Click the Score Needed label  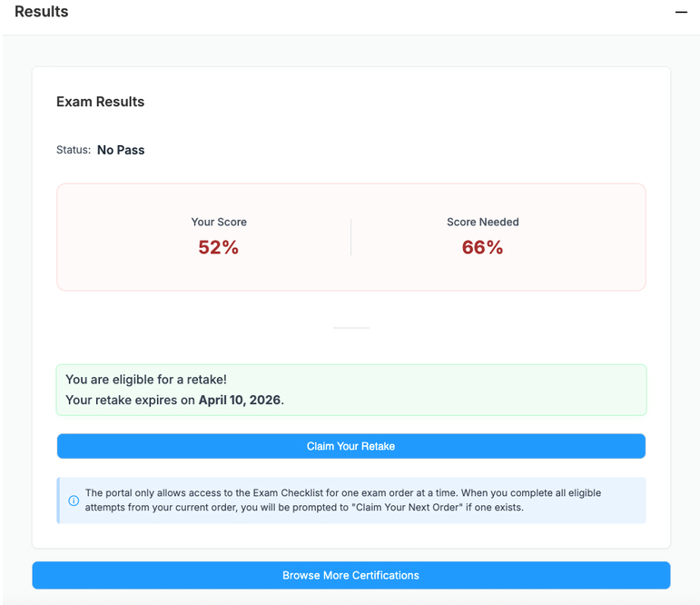(x=482, y=222)
